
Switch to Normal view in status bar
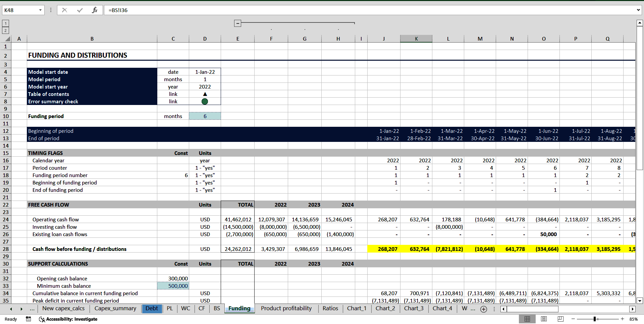527,319
